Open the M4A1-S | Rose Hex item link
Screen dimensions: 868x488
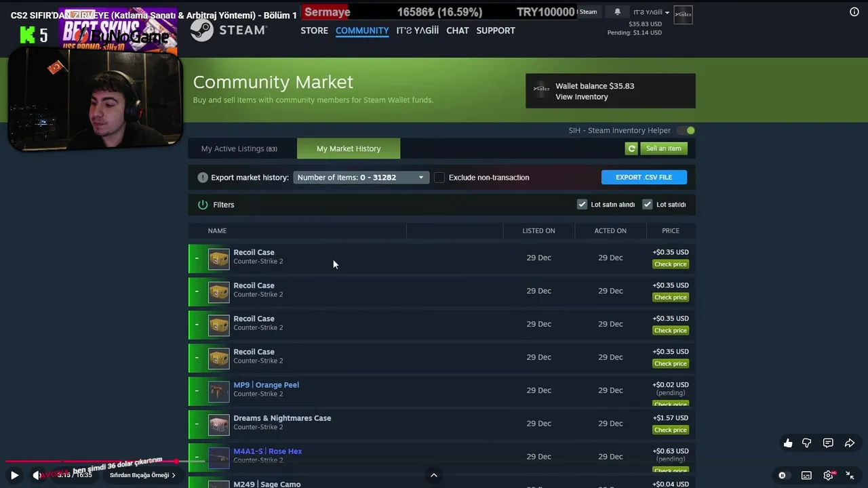[x=268, y=451]
